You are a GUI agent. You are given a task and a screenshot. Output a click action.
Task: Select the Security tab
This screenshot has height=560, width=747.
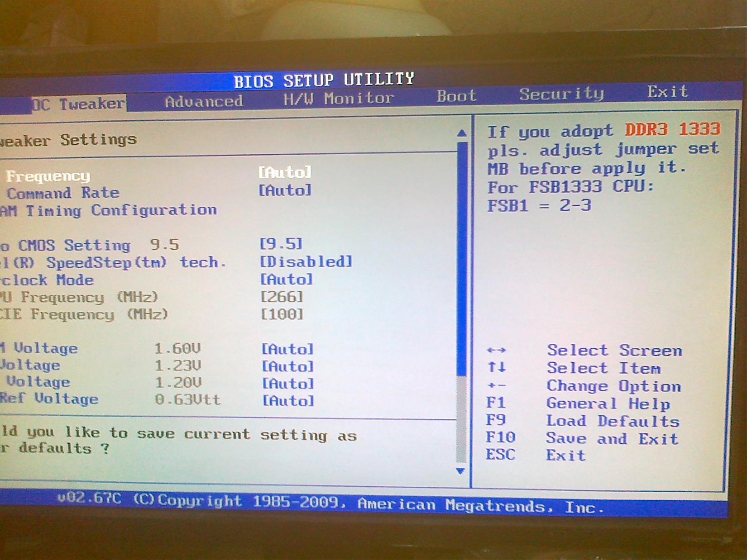point(561,94)
